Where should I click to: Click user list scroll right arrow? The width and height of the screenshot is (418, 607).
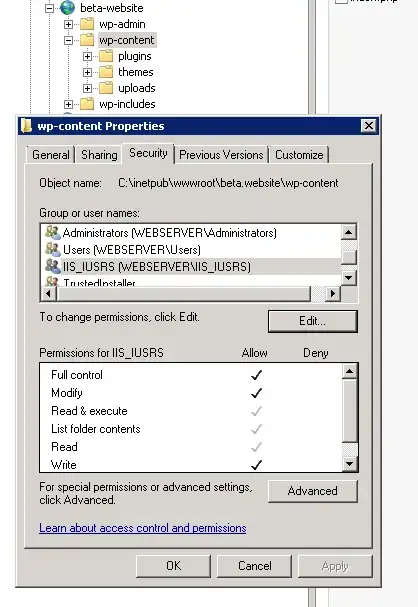(332, 293)
